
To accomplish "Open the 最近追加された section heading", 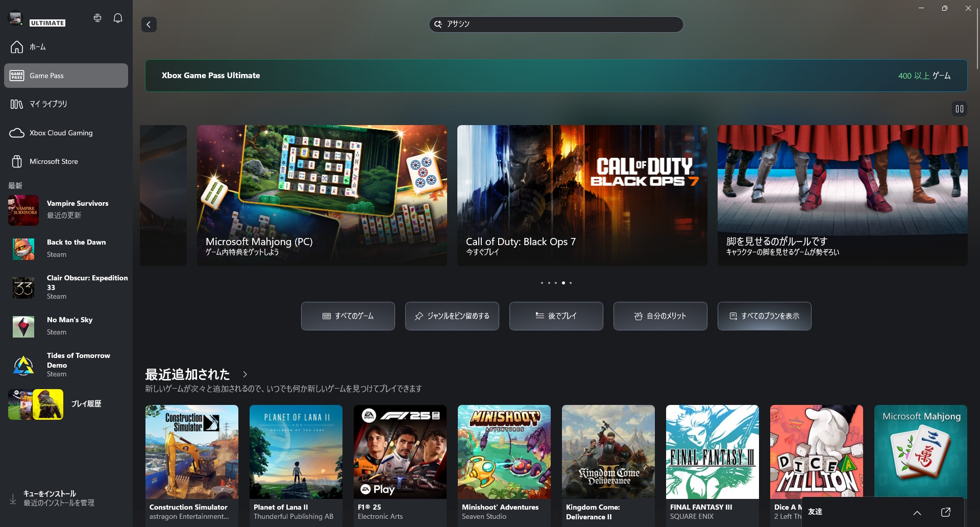I will click(187, 374).
